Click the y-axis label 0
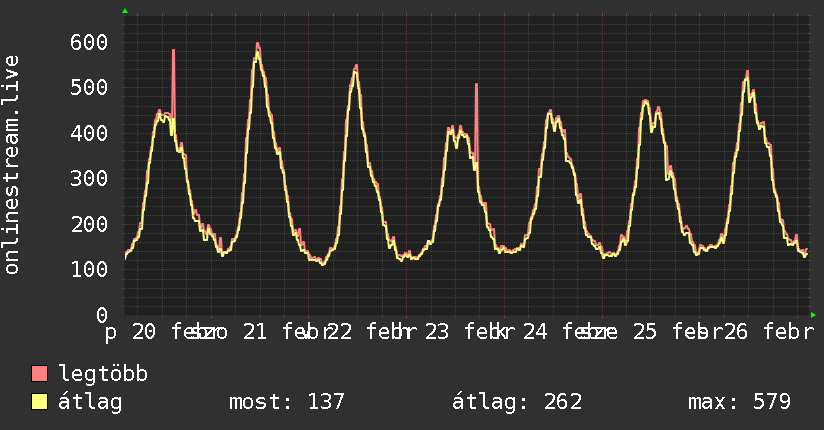The image size is (824, 430). point(102,315)
